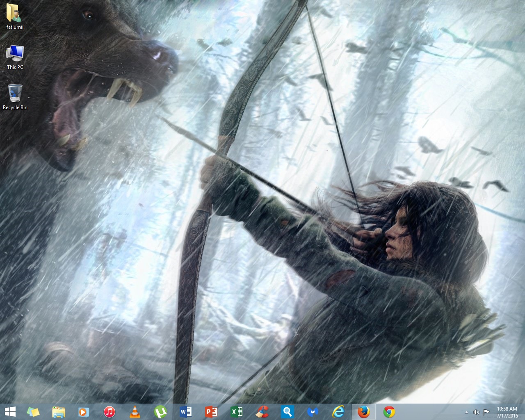Launch Windows Media Player from the taskbar
The height and width of the screenshot is (420, 525).
point(84,412)
